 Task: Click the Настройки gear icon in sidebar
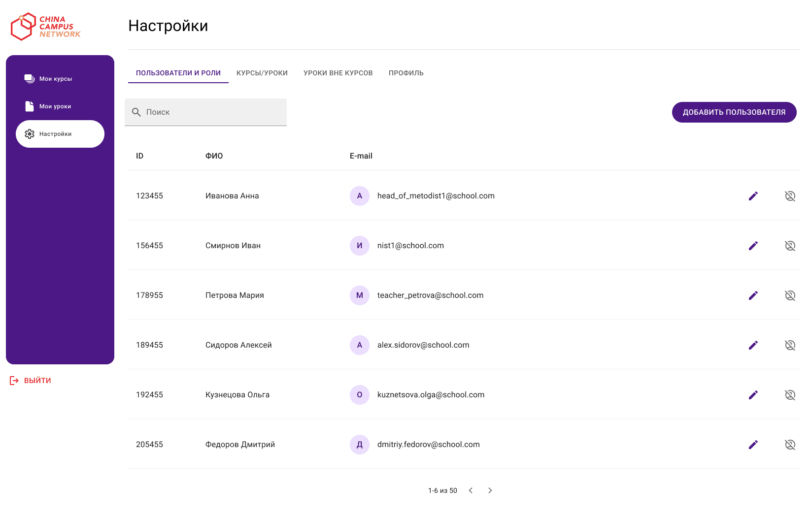pos(30,133)
